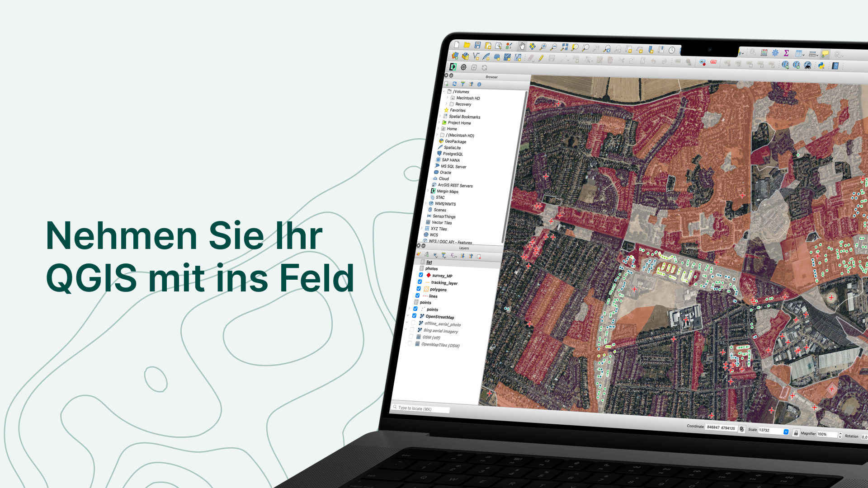Click the Magnifier stepper arrows
868x488 pixels.
[x=840, y=435]
